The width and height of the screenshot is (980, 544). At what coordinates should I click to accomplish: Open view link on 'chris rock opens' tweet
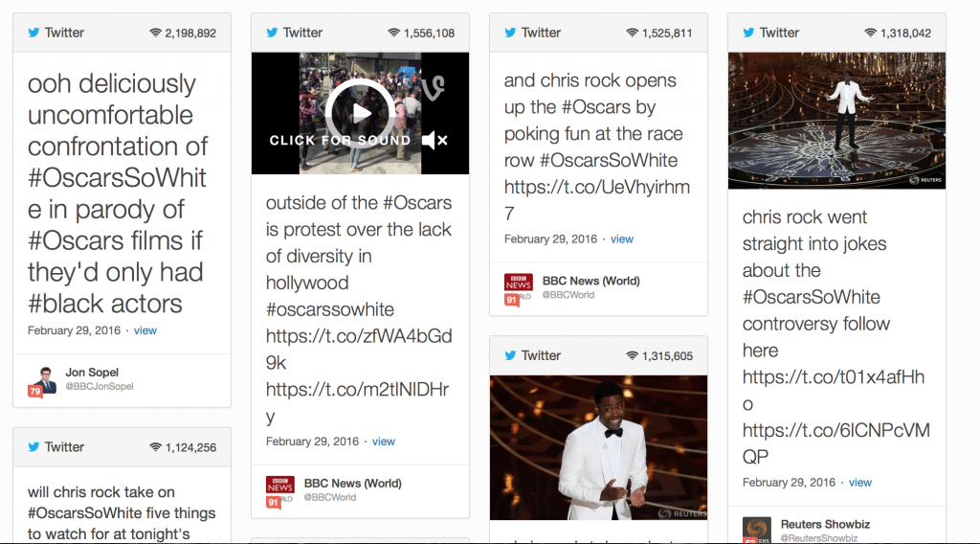tap(622, 239)
